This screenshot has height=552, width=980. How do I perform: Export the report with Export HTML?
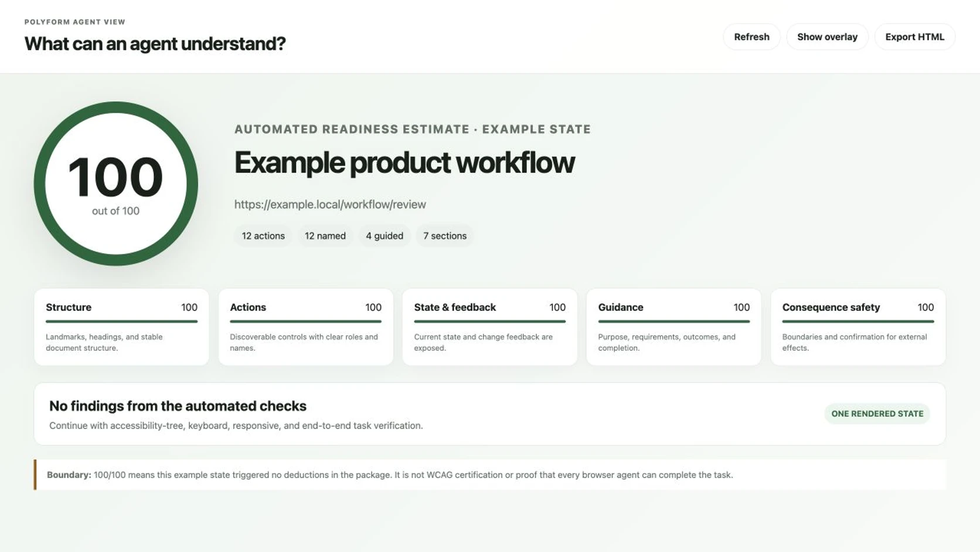point(914,37)
